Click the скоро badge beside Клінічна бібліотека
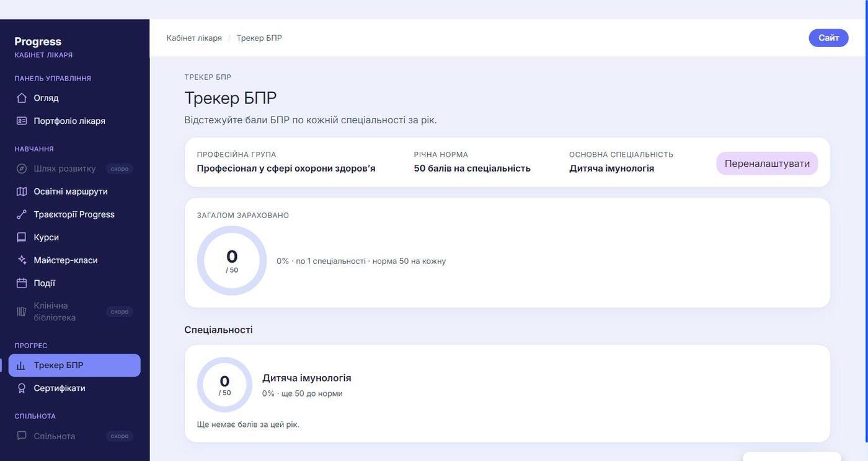The width and height of the screenshot is (868, 461). point(120,312)
